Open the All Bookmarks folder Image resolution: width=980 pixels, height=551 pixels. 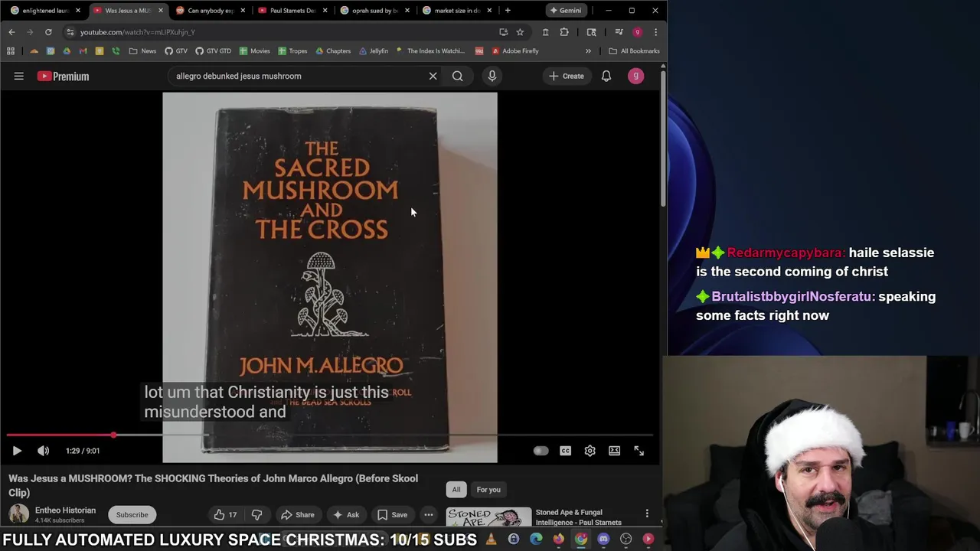[634, 51]
